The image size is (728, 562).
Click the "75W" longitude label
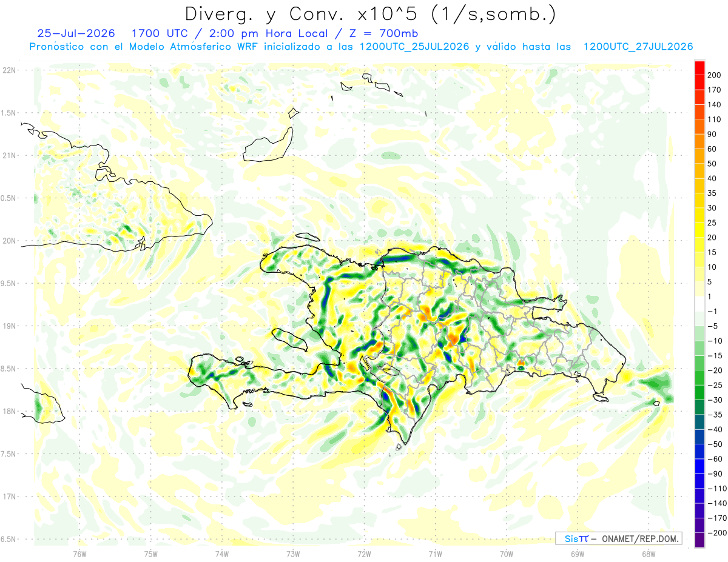point(150,554)
